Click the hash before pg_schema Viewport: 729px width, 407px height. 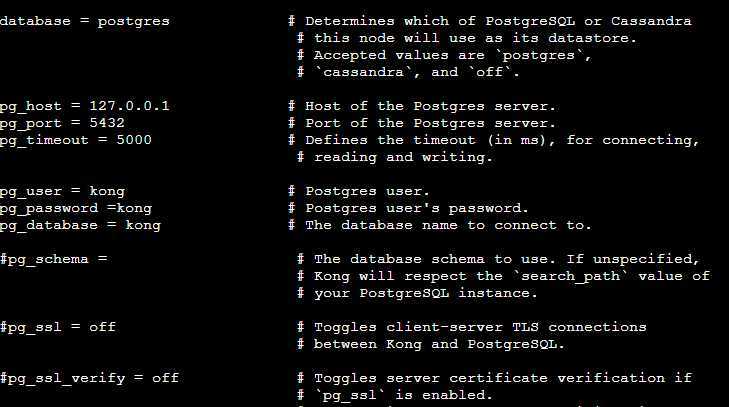[3, 259]
